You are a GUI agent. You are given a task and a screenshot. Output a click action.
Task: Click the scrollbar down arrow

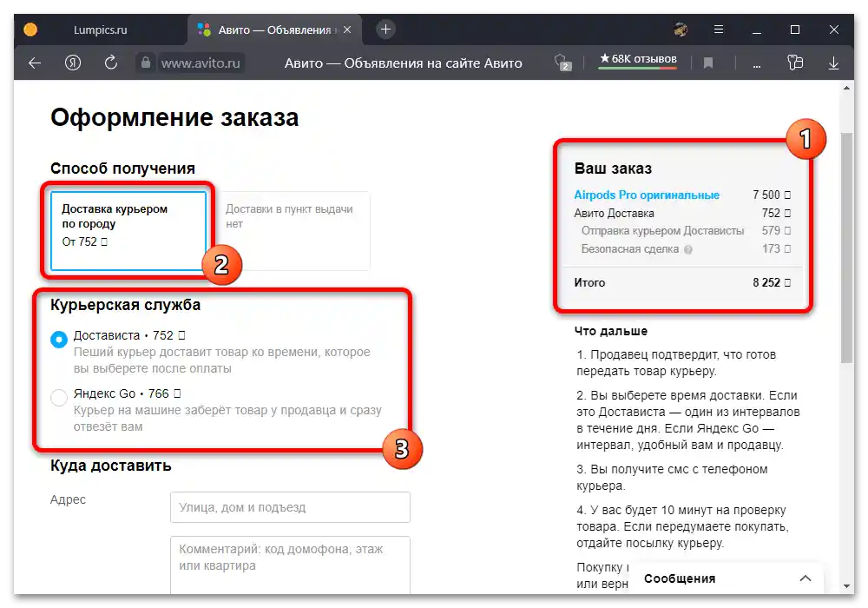click(x=846, y=585)
